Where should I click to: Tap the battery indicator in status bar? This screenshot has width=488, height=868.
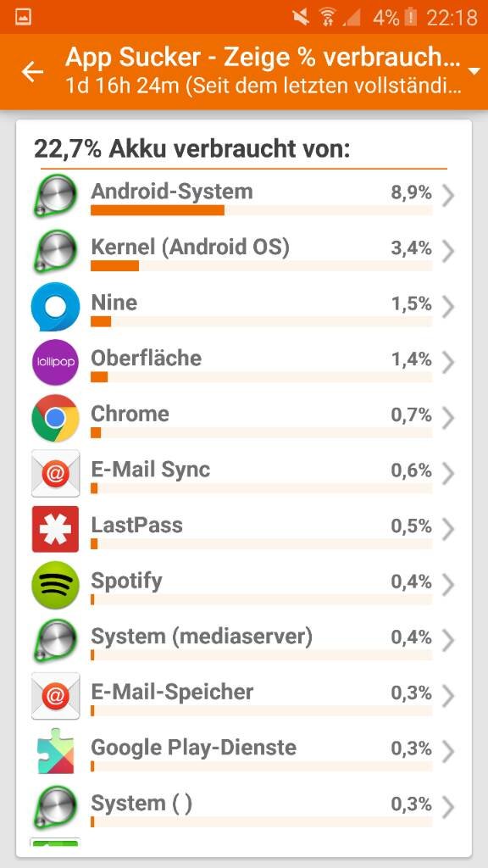[411, 18]
